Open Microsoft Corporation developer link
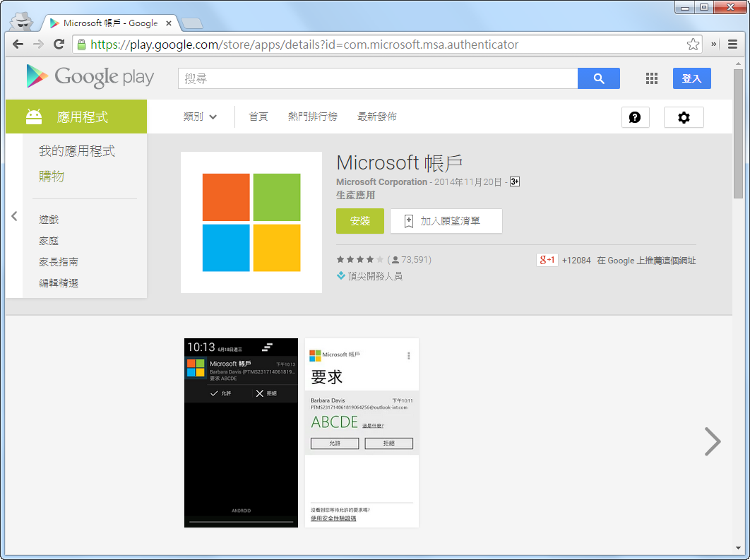750x560 pixels. 381,181
